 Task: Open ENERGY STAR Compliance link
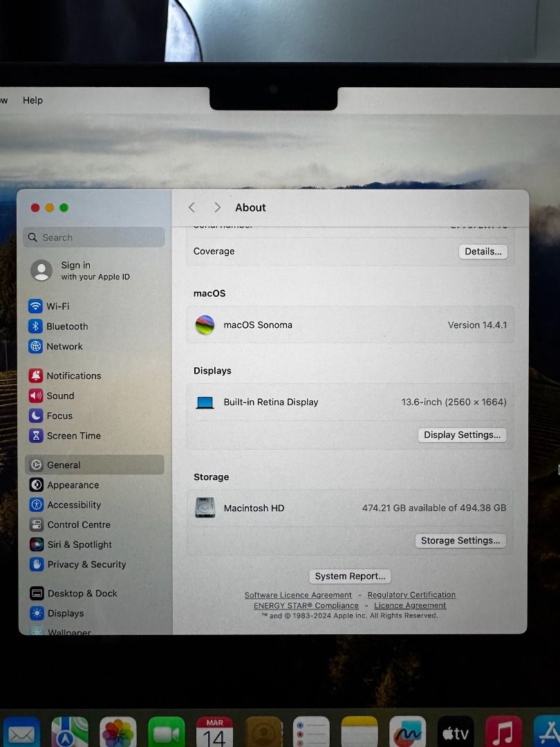[306, 605]
